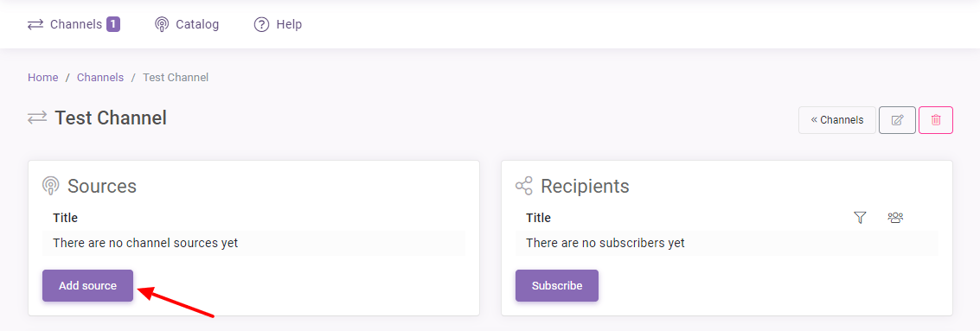The height and width of the screenshot is (331, 980).
Task: Delete channel using the red trash icon
Action: (936, 120)
